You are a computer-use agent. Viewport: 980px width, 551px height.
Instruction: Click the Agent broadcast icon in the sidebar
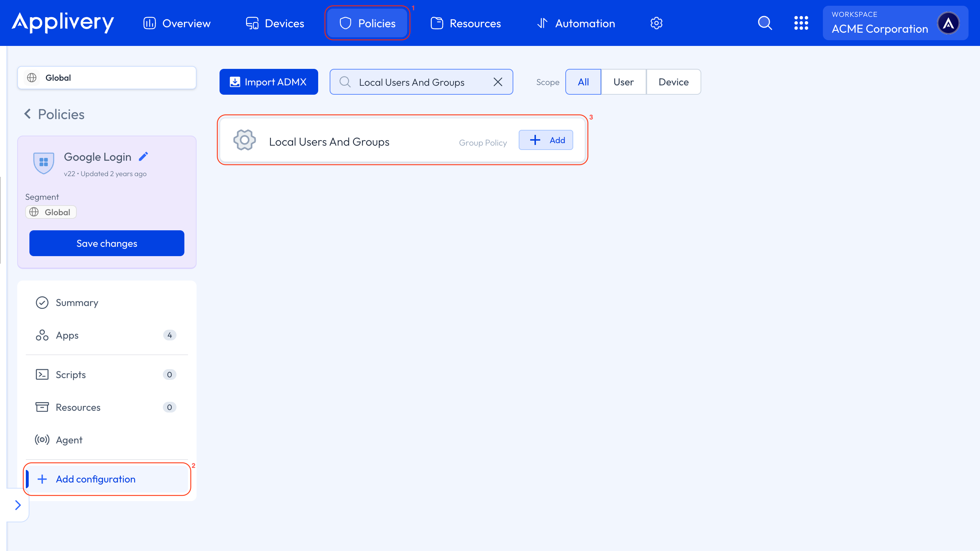(42, 439)
